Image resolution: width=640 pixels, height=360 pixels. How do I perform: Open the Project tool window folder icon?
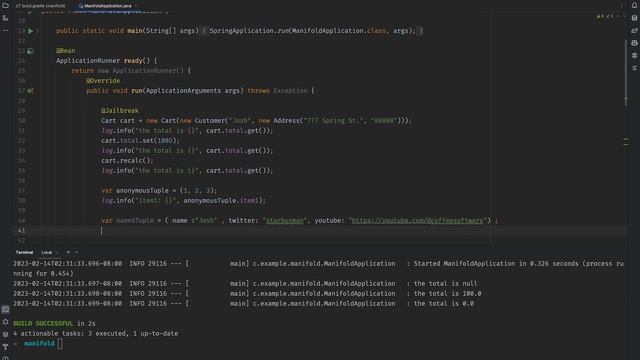[x=5, y=6]
